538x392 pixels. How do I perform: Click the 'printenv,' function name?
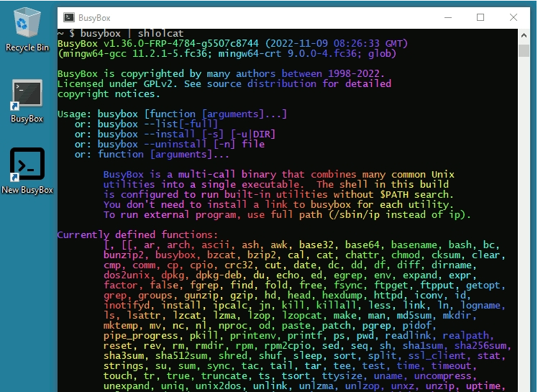pos(255,336)
